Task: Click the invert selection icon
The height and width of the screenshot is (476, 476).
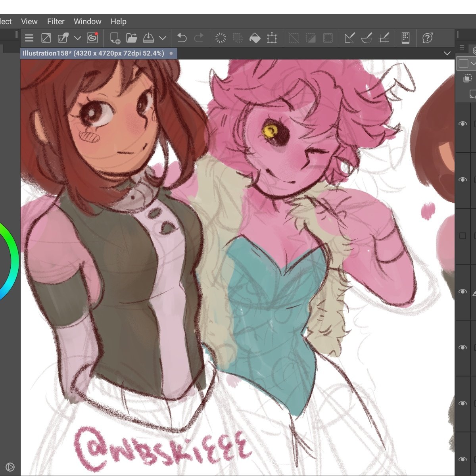Action: (311, 38)
